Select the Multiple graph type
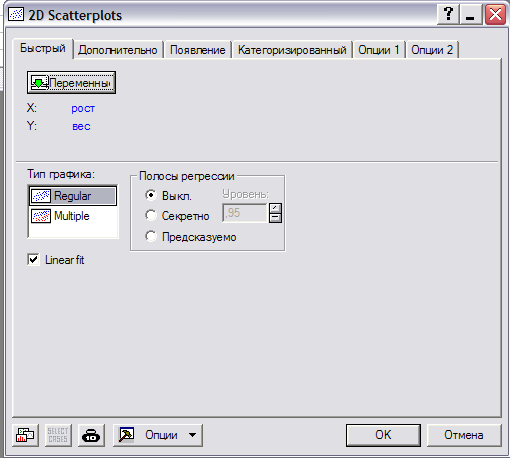 click(73, 216)
